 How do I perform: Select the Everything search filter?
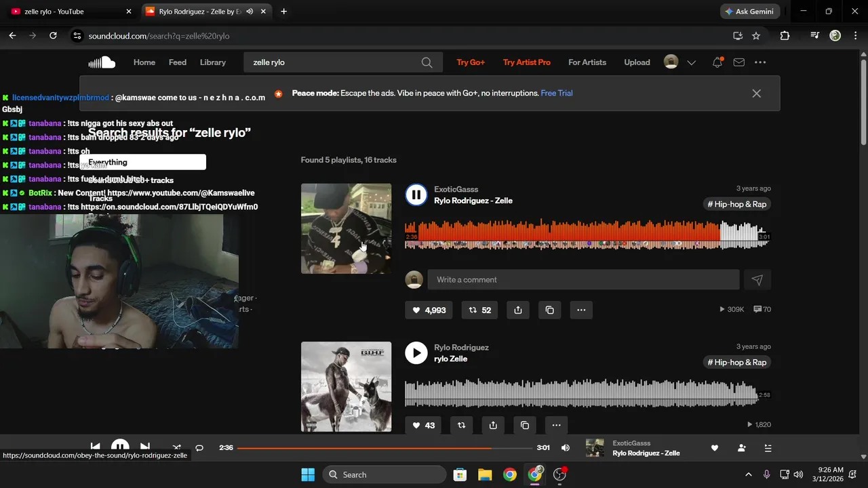pyautogui.click(x=143, y=162)
